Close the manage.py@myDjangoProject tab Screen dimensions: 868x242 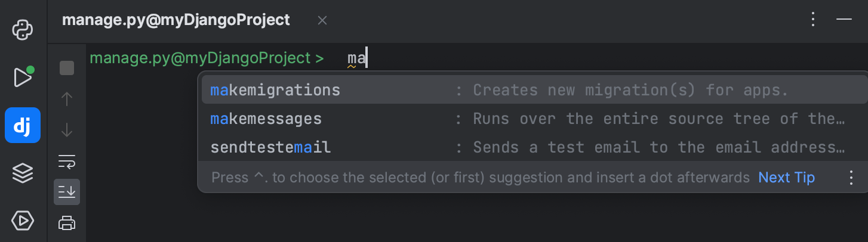point(322,21)
